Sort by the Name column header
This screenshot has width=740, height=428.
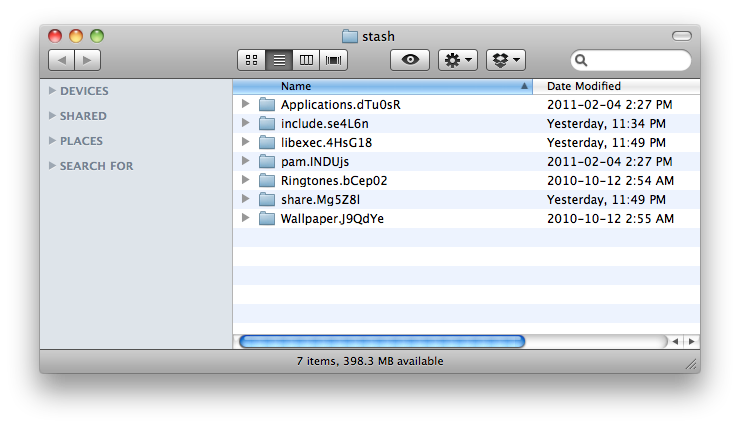click(380, 86)
